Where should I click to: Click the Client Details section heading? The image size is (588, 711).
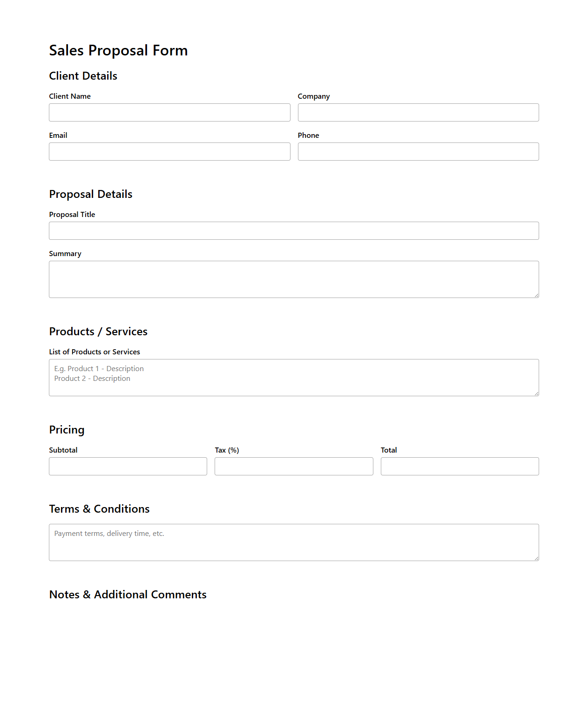tap(83, 76)
